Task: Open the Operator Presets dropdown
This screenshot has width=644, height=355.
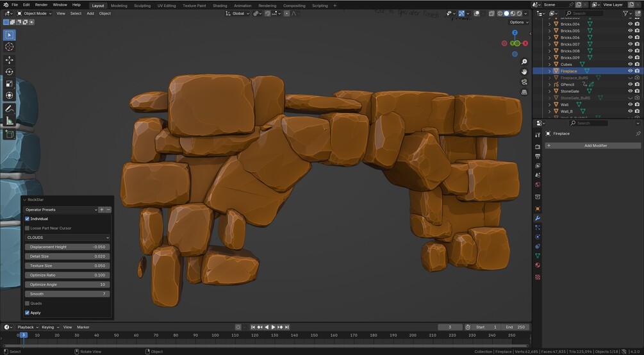Action: point(61,210)
